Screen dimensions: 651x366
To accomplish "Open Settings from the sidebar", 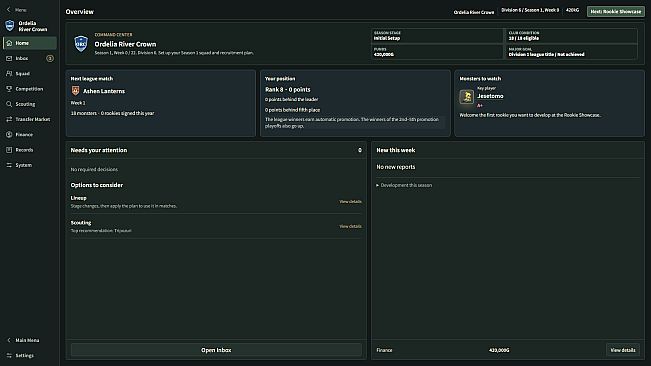I will (29, 356).
